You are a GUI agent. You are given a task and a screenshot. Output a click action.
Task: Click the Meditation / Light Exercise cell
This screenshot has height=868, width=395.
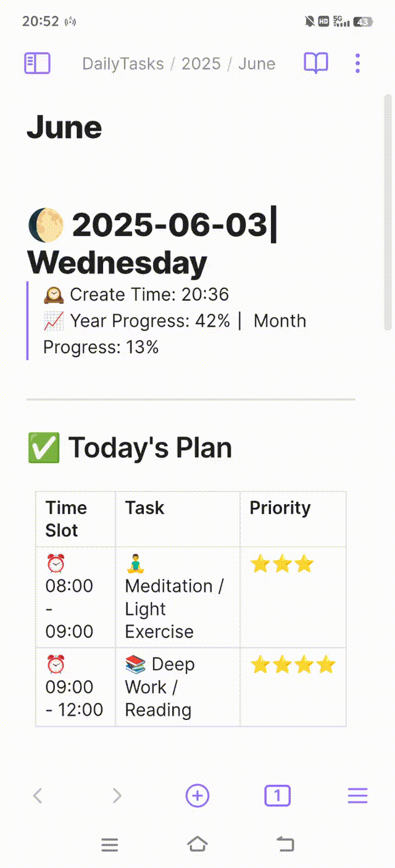pos(178,597)
